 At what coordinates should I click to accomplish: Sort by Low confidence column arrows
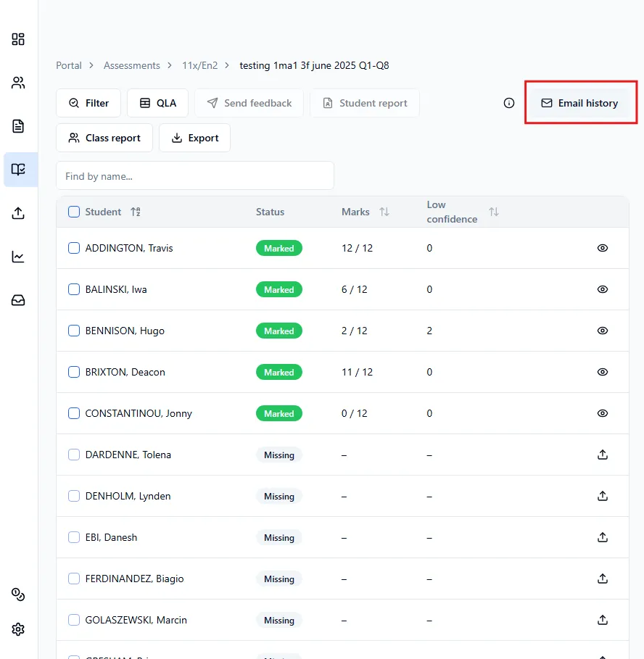[x=494, y=212]
